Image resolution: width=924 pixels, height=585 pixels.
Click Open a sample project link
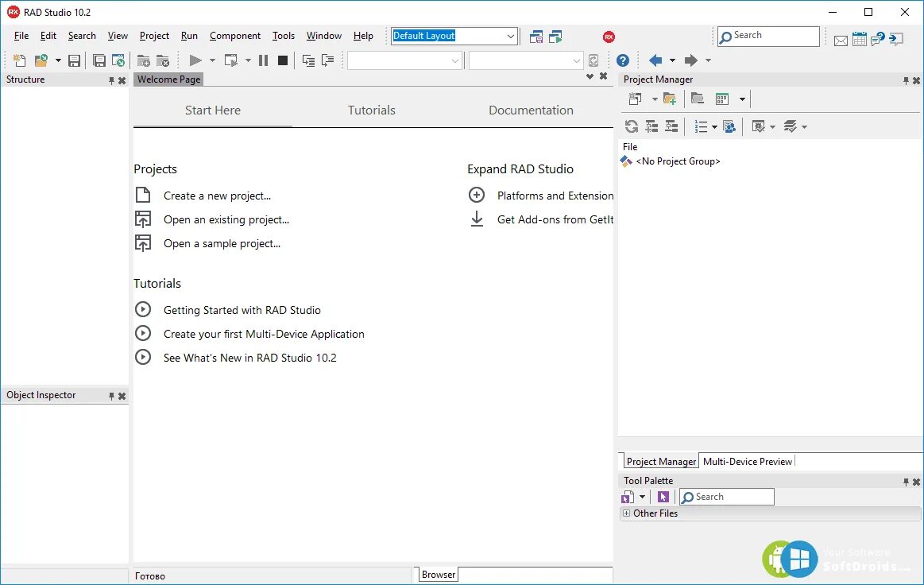[222, 243]
